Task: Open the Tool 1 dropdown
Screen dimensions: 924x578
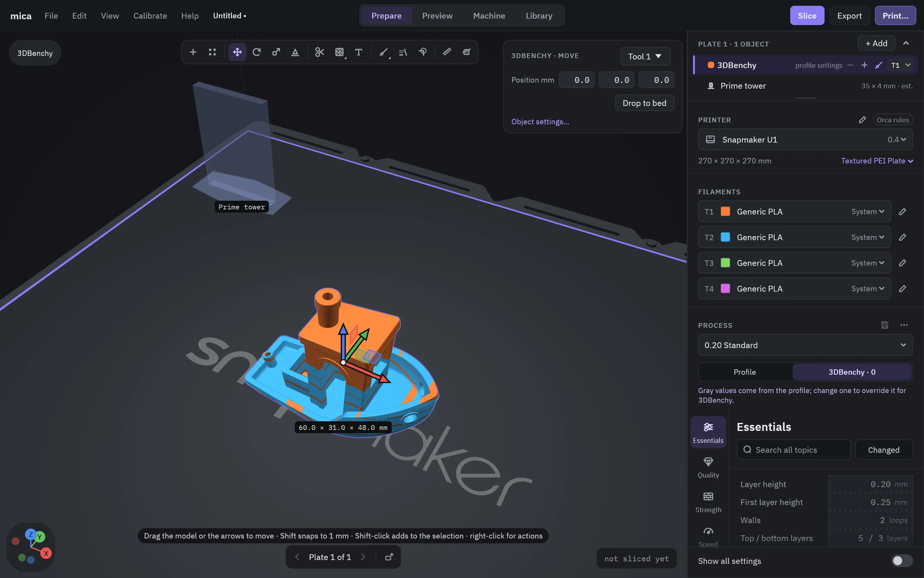Action: click(645, 56)
